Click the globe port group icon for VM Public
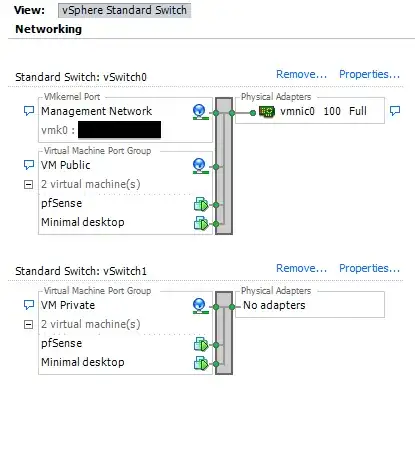The image size is (415, 469). (200, 166)
